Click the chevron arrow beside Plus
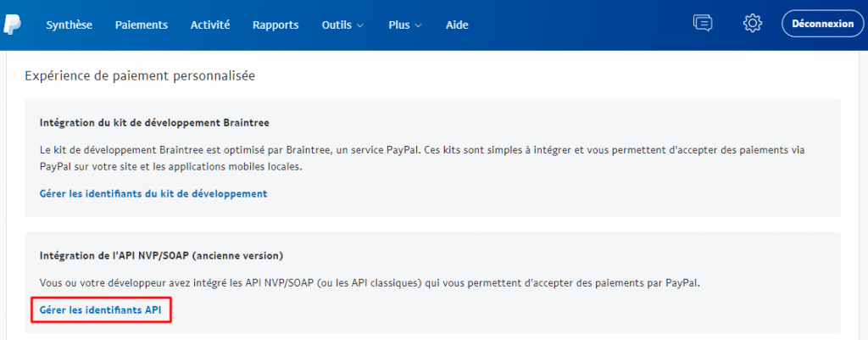Screen dimensions: 868x340 [x=418, y=25]
